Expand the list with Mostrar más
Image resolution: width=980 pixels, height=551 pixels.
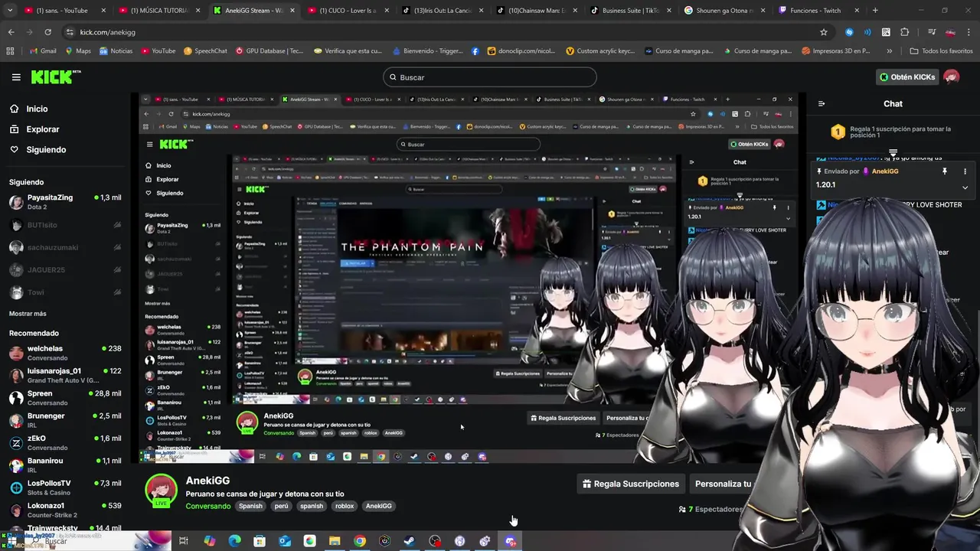pos(28,314)
